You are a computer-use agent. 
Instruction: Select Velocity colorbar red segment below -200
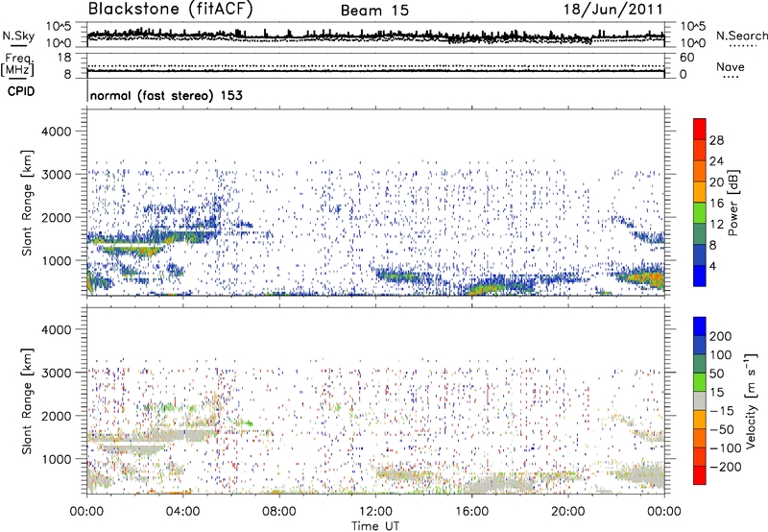(x=700, y=475)
